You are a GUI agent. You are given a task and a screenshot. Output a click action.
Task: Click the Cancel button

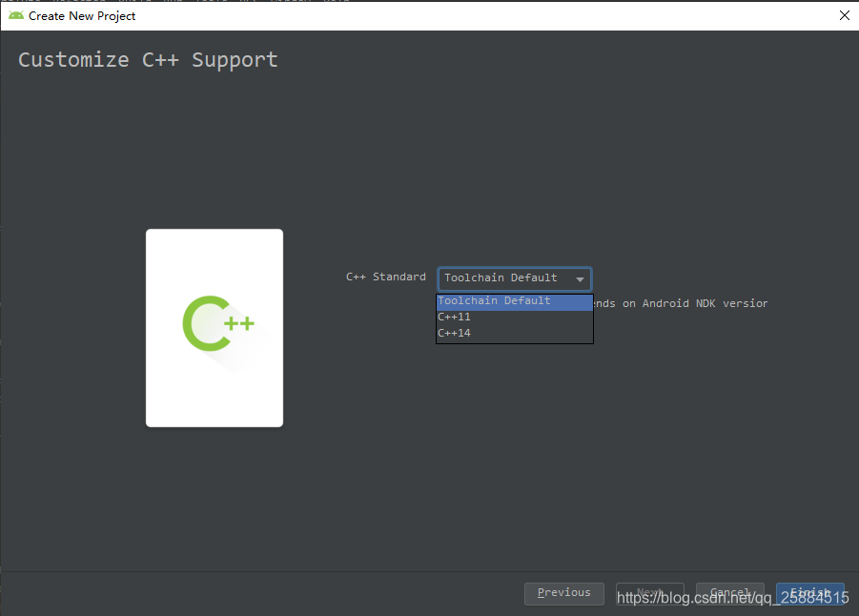coord(729,593)
